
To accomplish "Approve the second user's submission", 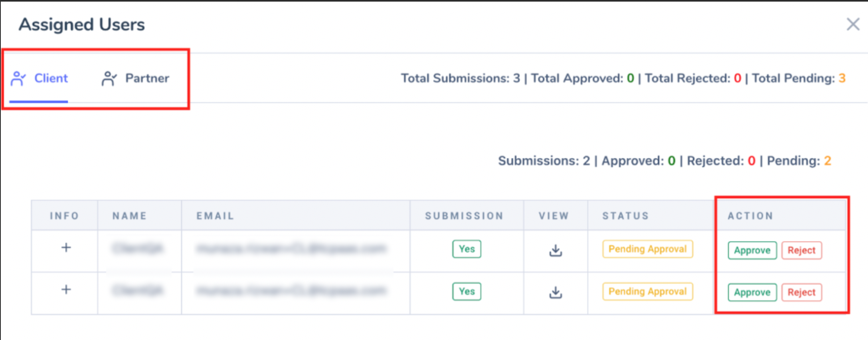I will pos(752,292).
